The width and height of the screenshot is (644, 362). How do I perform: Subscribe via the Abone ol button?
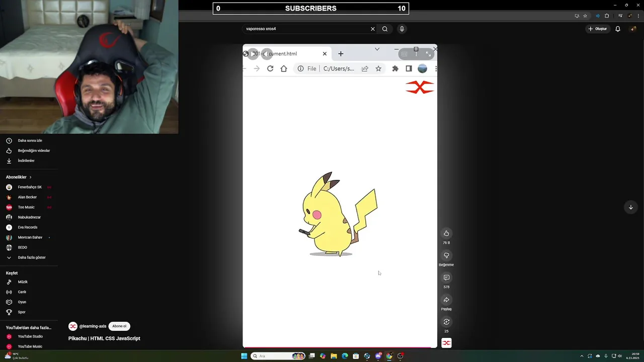click(119, 326)
